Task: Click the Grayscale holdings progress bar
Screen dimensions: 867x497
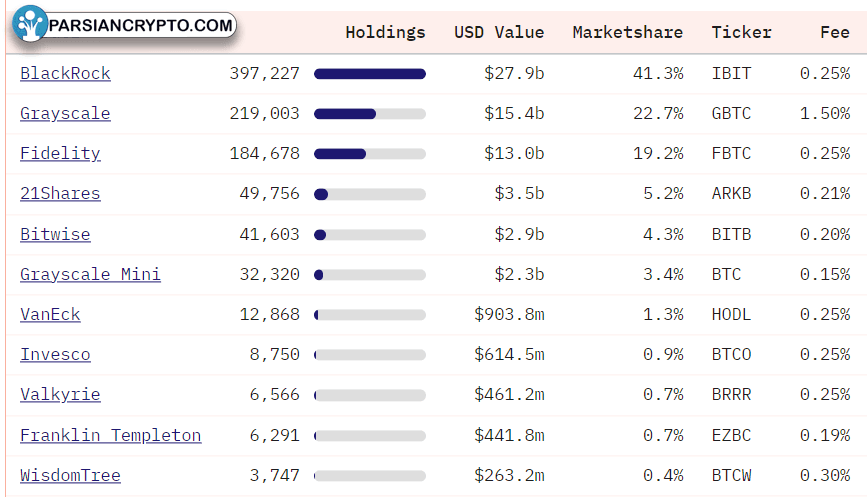Action: 370,114
